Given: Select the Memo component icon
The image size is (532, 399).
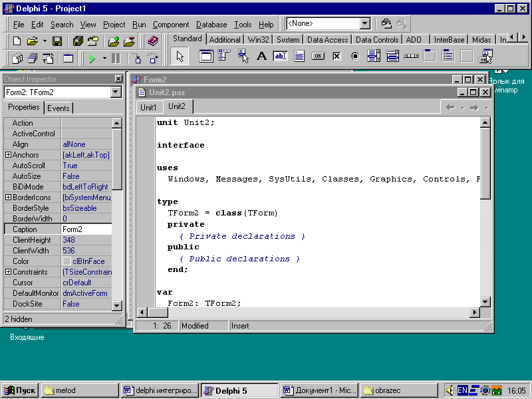Looking at the screenshot, I should tap(299, 56).
